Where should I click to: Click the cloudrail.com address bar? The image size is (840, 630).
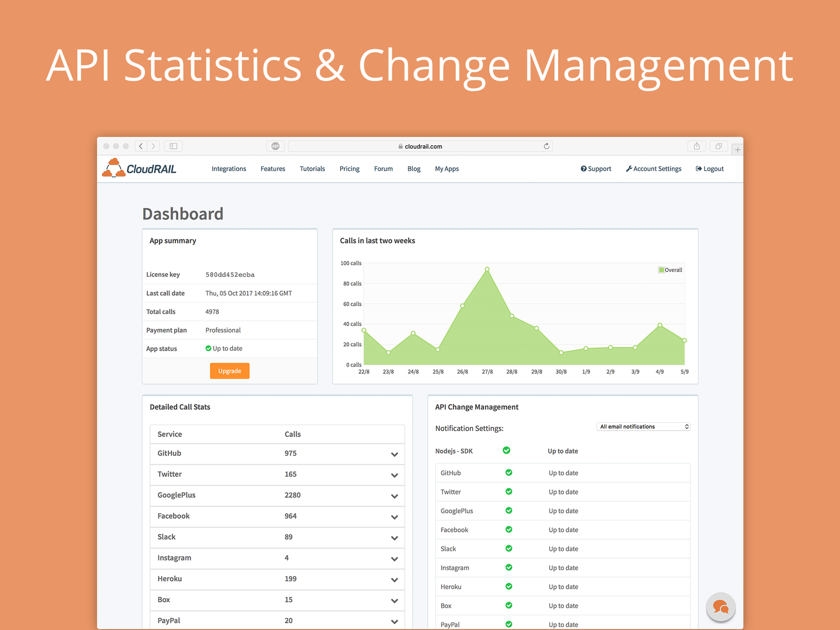point(420,146)
